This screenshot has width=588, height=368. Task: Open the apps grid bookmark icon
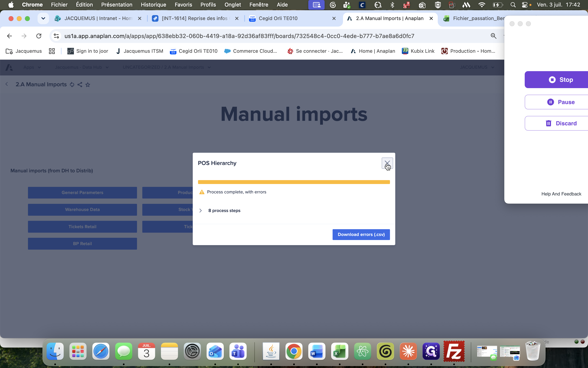(52, 51)
